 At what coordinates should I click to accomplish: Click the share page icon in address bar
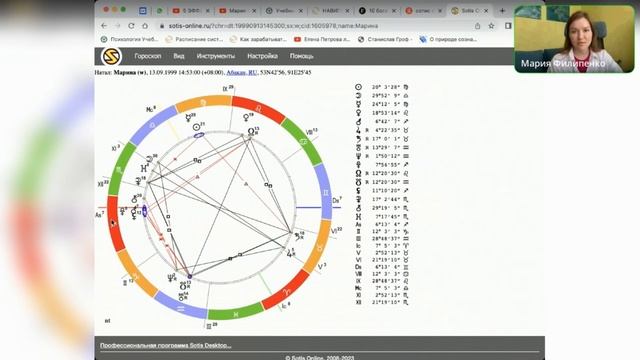(477, 26)
